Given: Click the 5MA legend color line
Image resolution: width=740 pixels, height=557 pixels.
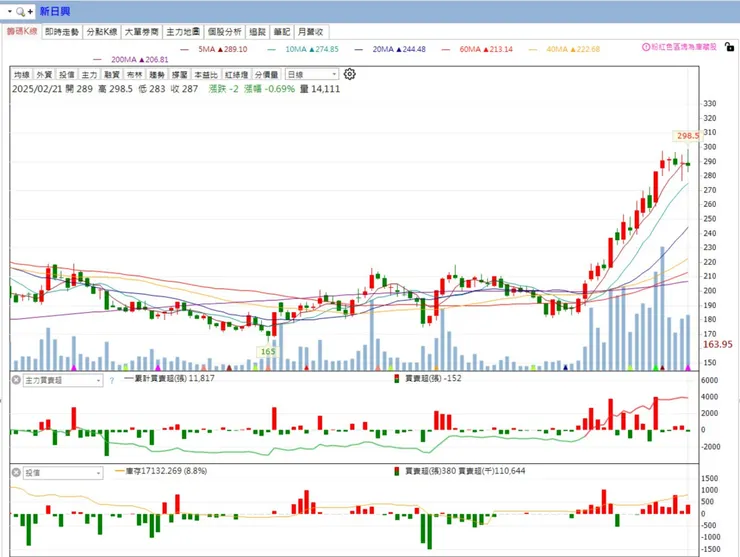Looking at the screenshot, I should (x=185, y=50).
